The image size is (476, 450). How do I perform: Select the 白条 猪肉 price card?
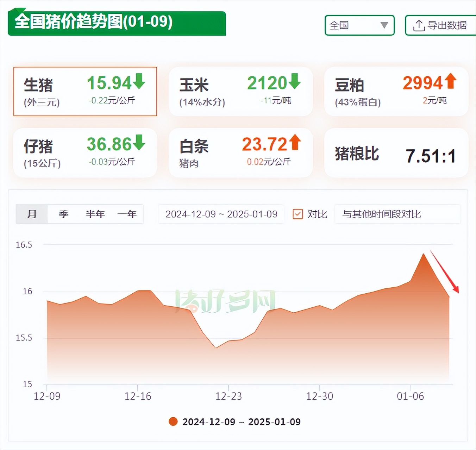240,152
